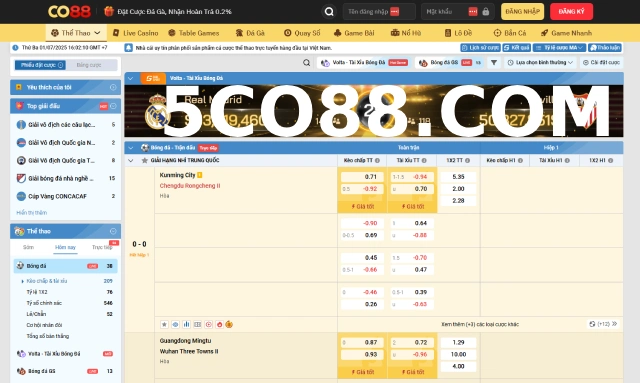Click the info icon next to Kèo chấp TT
The height and width of the screenshot is (383, 640).
point(377,160)
